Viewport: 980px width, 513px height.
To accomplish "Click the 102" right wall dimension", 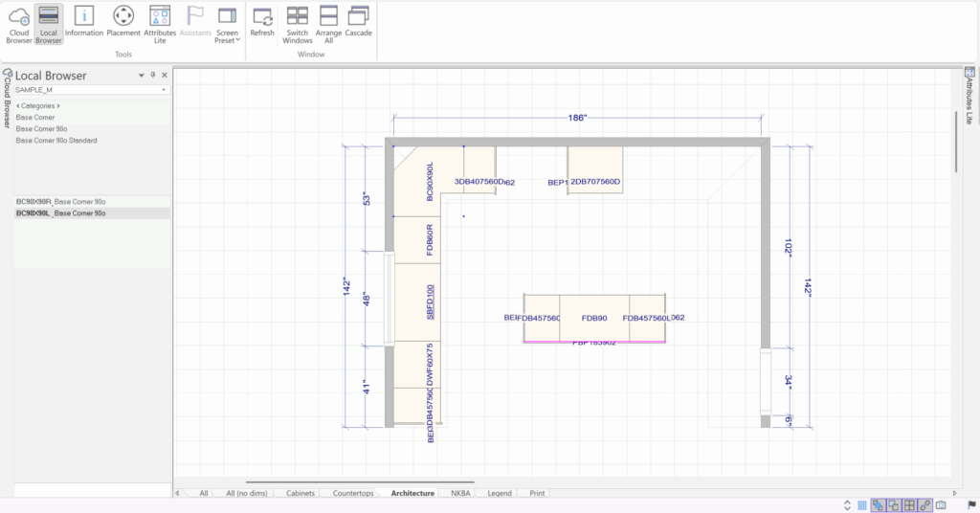I will pos(789,247).
